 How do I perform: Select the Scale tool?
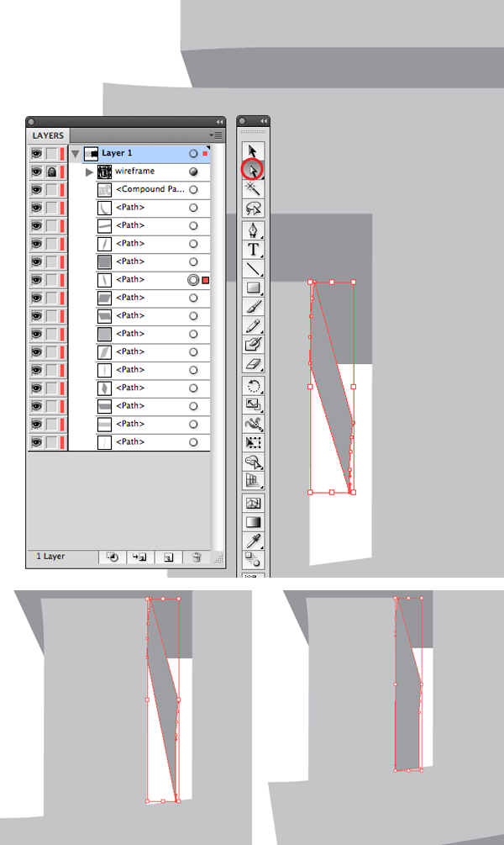click(x=253, y=404)
